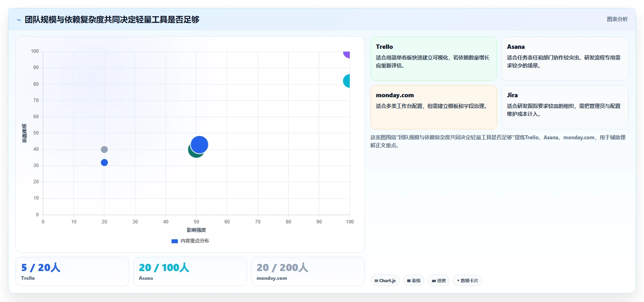Viewport: 644px width, 302px height.
Task: Click y-axis tick label 100
Action: click(x=35, y=51)
